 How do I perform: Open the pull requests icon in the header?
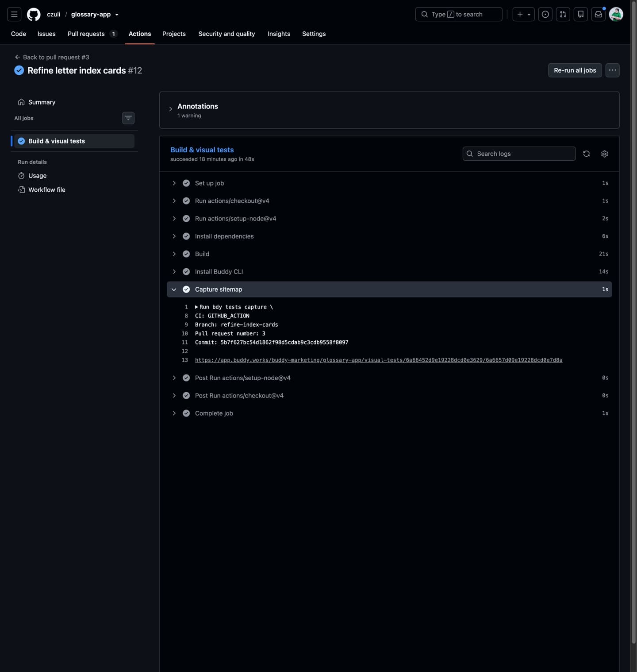(563, 14)
